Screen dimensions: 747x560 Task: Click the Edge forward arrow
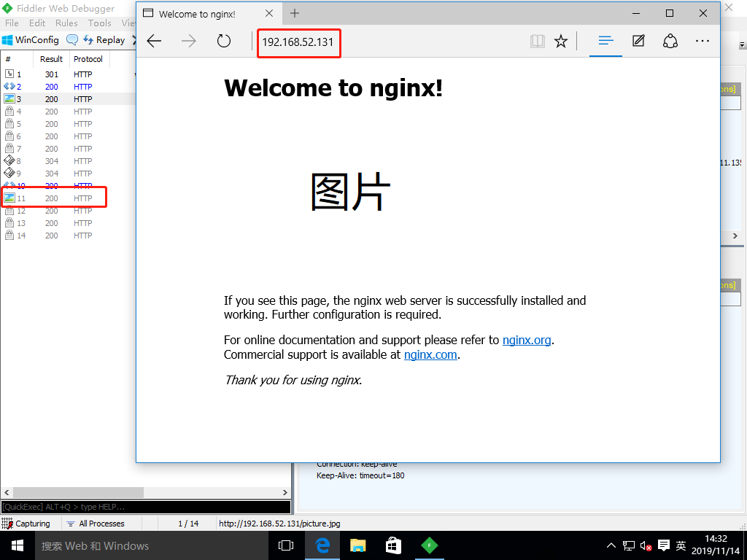click(189, 41)
